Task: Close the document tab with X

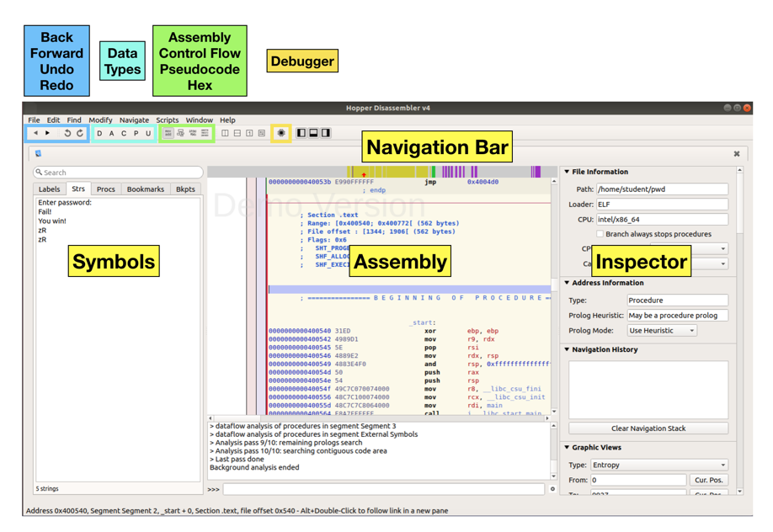Action: pyautogui.click(x=737, y=154)
